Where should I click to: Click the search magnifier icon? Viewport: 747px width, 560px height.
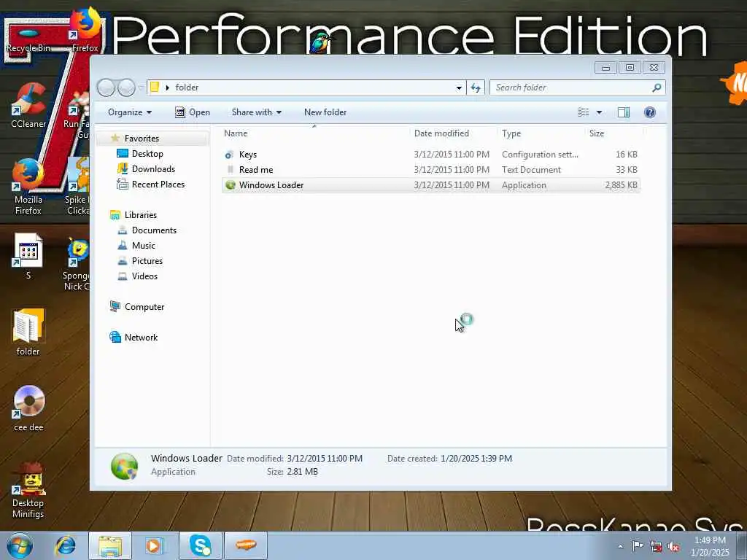click(657, 87)
